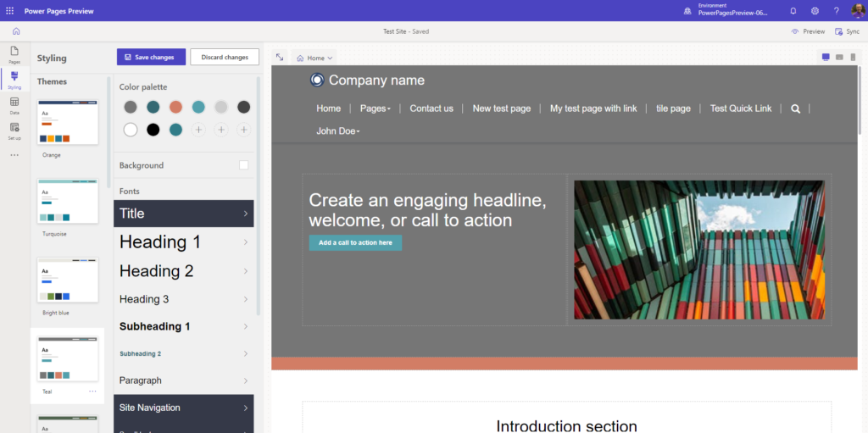Click the sidebar more options ellipsis
Viewport: 868px width, 433px height.
click(x=14, y=155)
